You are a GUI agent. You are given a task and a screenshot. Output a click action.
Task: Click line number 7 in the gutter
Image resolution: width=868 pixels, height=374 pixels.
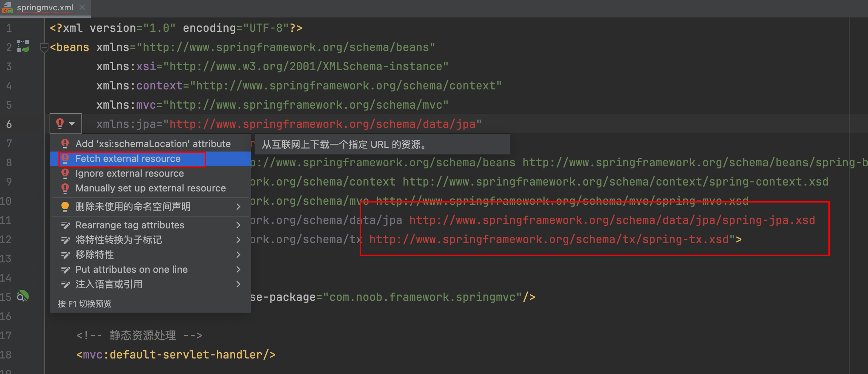(x=9, y=143)
